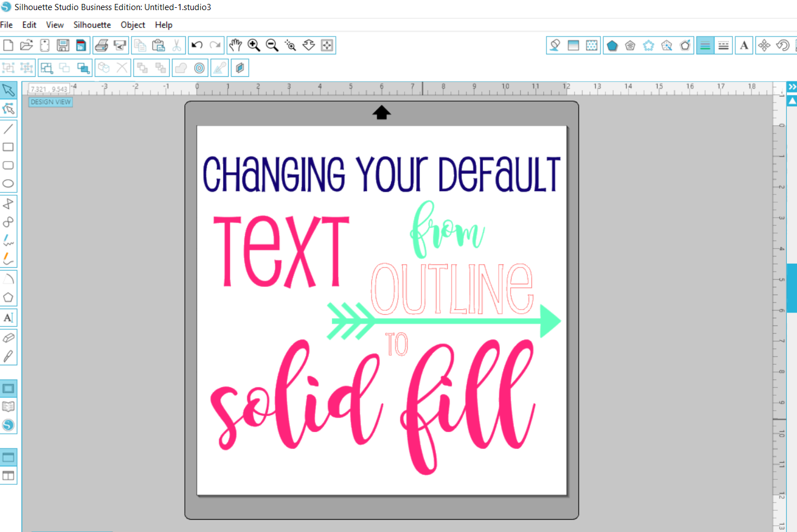Open the Text Style panel (A icon)
Image resolution: width=797 pixels, height=532 pixels.
click(744, 45)
